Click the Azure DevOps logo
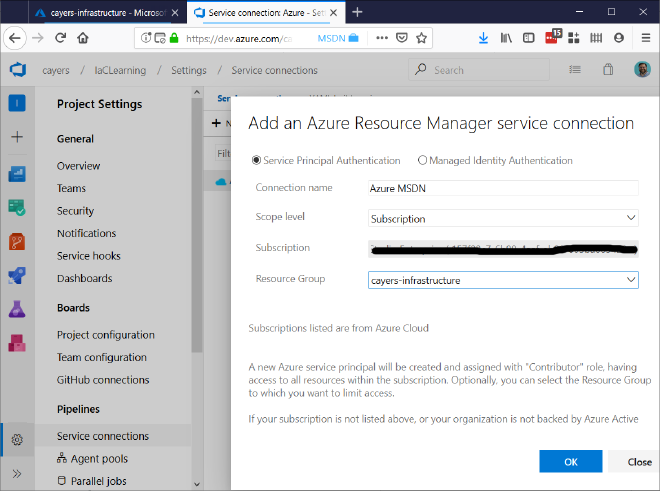The image size is (660, 491). (x=17, y=70)
